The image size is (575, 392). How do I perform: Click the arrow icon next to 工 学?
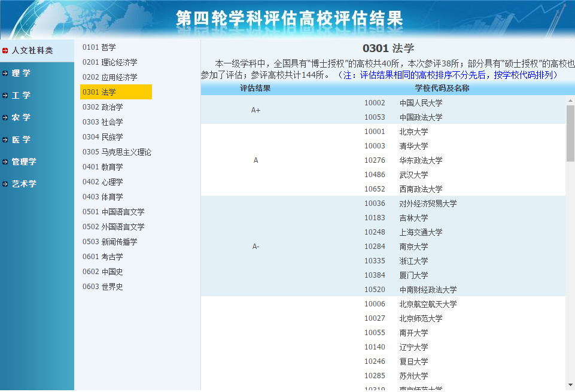pos(6,95)
